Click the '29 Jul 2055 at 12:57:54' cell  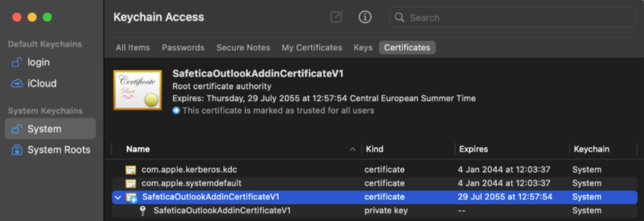tap(505, 197)
